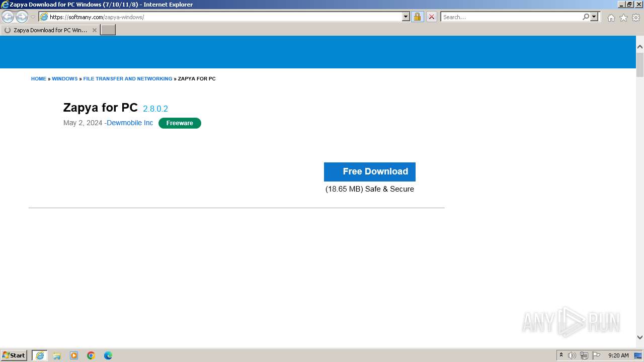The image size is (644, 362).
Task: Close the Zapya Download tab
Action: tap(94, 30)
